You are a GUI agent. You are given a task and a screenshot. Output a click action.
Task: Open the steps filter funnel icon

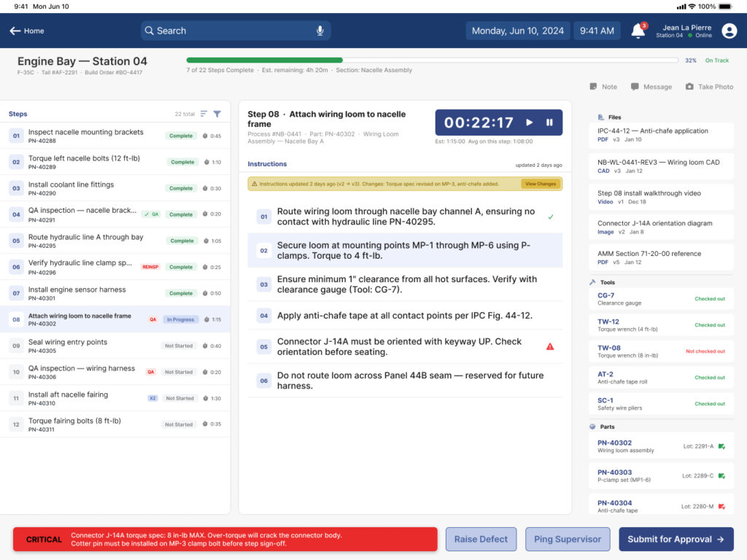pos(217,114)
